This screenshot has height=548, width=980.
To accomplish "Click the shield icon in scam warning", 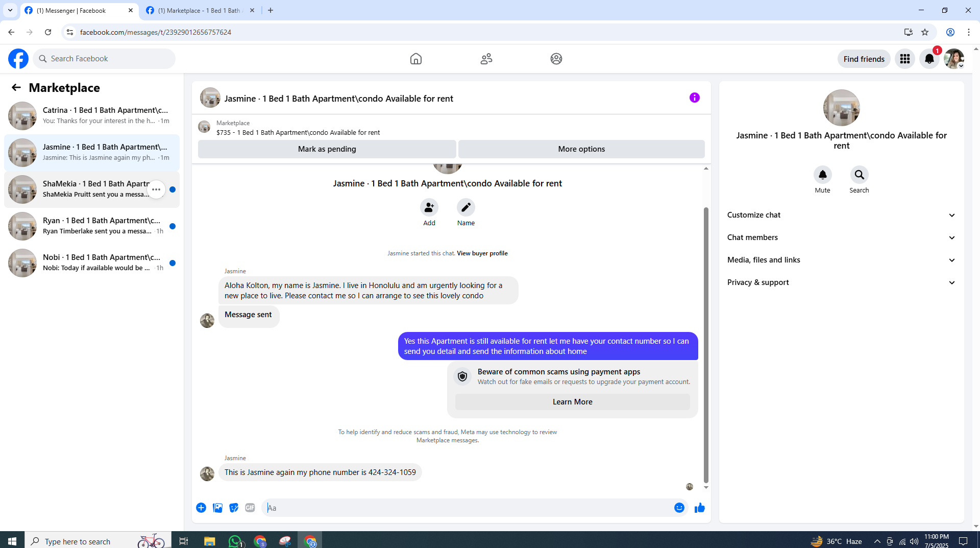I will [x=462, y=376].
